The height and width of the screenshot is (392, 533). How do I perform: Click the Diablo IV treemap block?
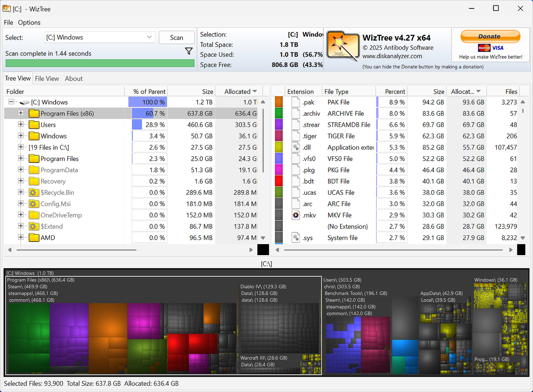(x=279, y=318)
